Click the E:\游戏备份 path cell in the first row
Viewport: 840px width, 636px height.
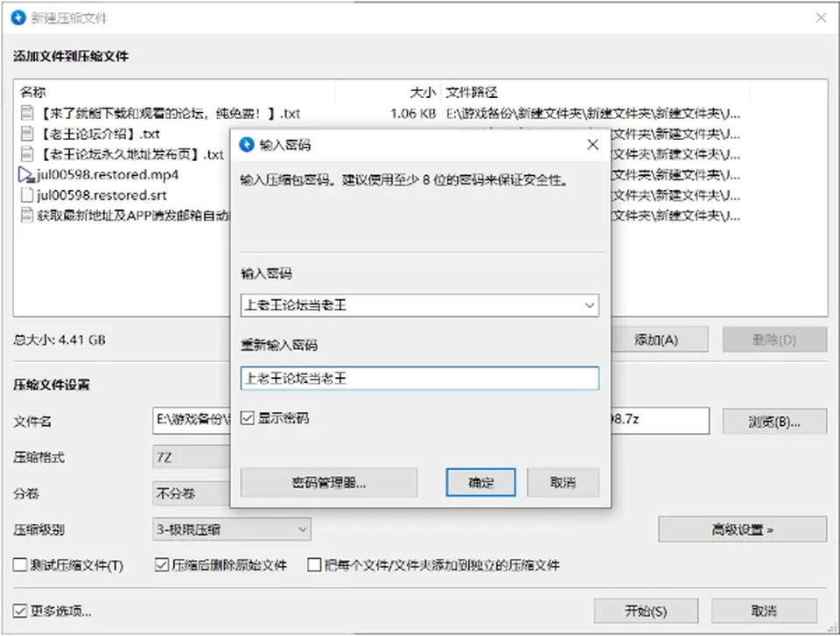click(x=593, y=114)
